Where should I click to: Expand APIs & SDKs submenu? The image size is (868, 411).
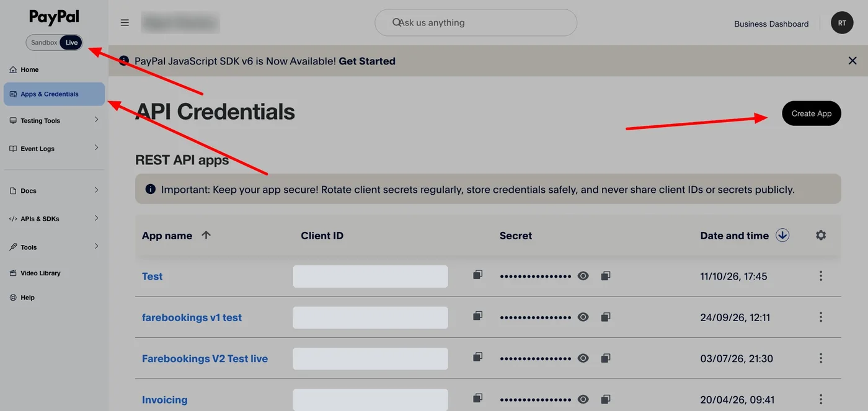click(96, 218)
